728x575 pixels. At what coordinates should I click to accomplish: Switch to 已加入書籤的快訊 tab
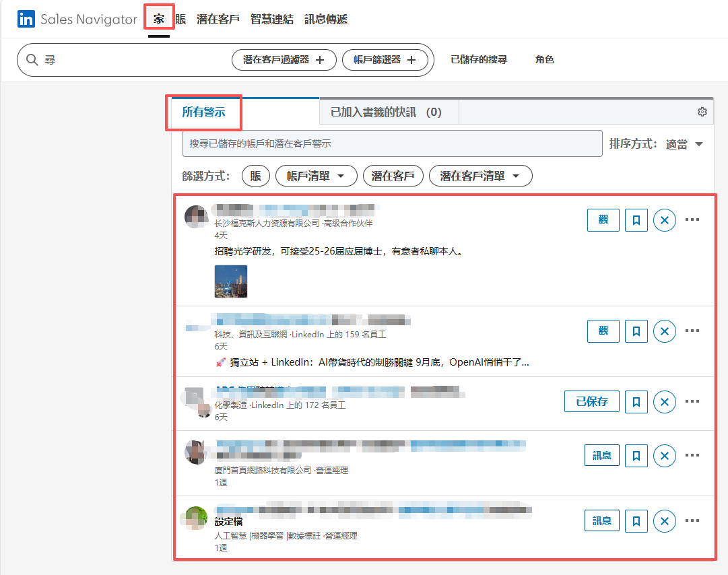click(x=386, y=112)
